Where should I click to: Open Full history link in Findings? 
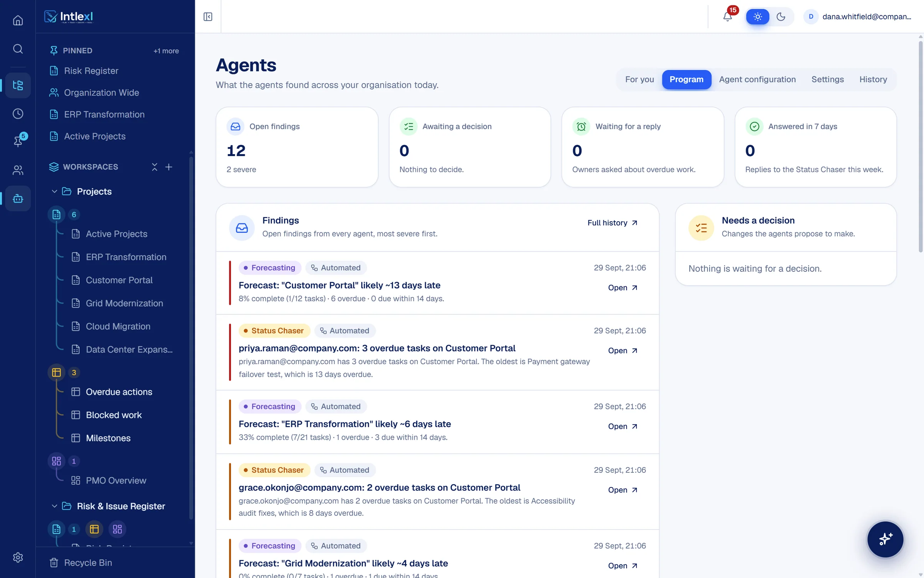612,223
